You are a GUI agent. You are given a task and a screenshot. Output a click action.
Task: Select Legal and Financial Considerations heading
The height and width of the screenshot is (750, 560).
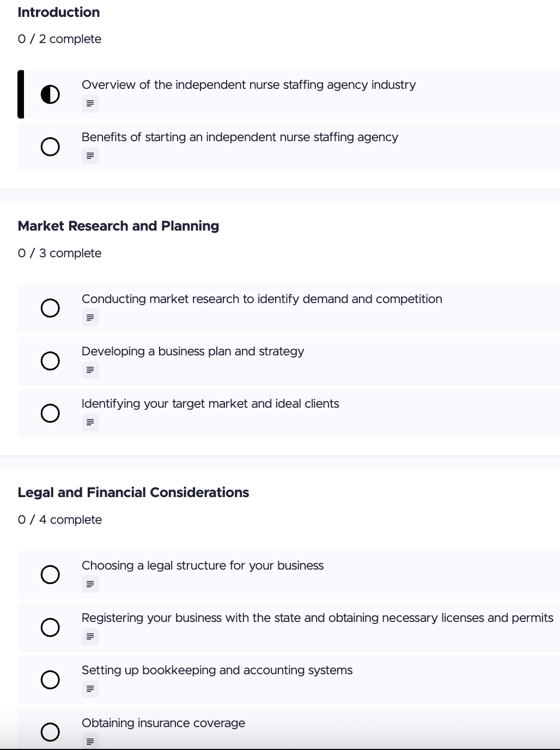click(x=133, y=493)
